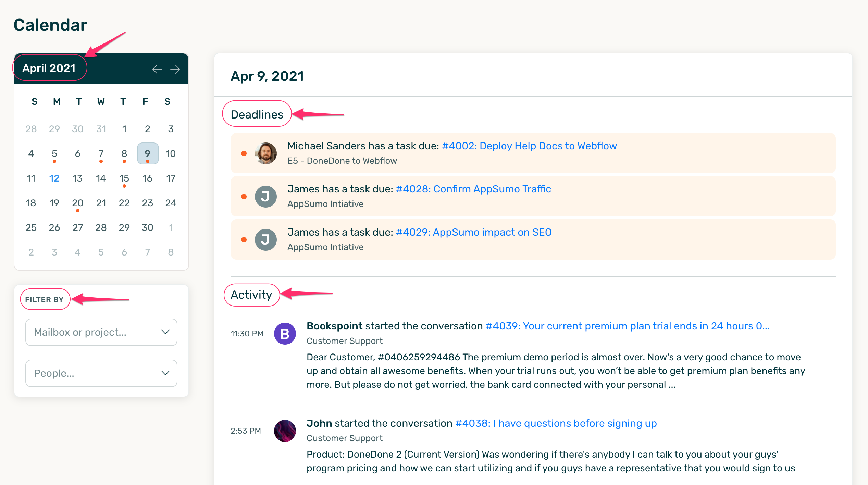Click the 2:53 PM timestamp

(x=246, y=431)
